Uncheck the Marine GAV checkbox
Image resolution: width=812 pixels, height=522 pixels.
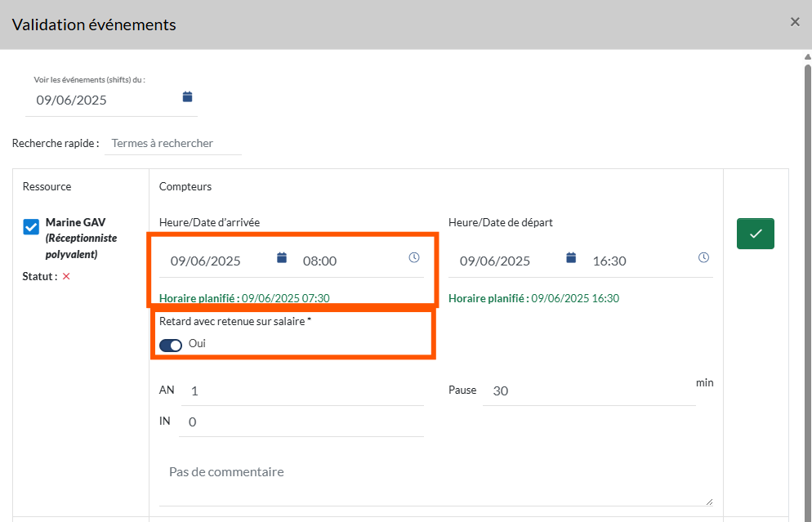31,227
